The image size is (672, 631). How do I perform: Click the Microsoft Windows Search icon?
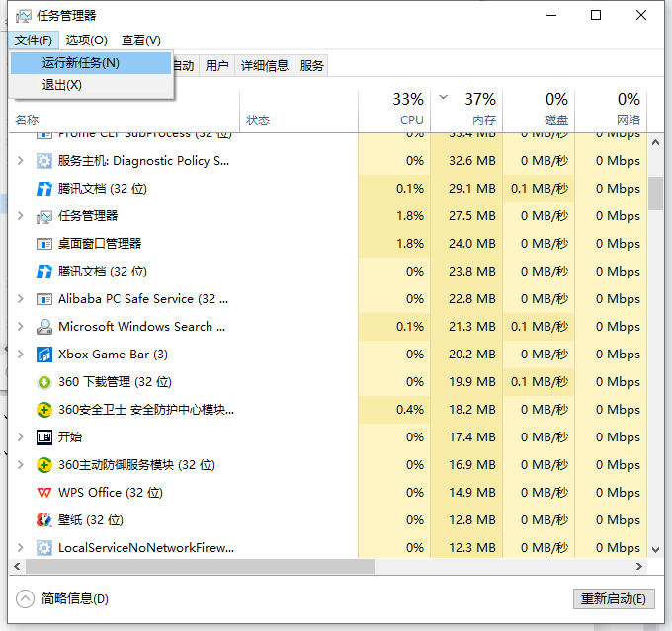tap(44, 327)
